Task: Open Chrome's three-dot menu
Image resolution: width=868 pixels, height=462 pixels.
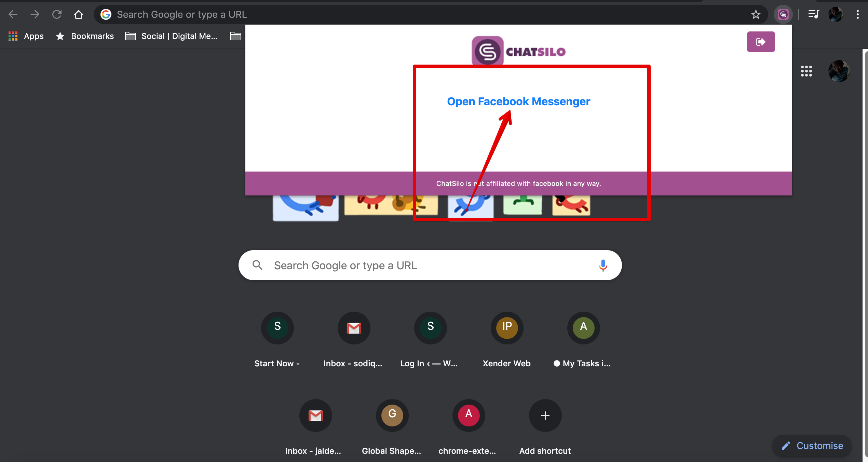Action: (x=857, y=14)
